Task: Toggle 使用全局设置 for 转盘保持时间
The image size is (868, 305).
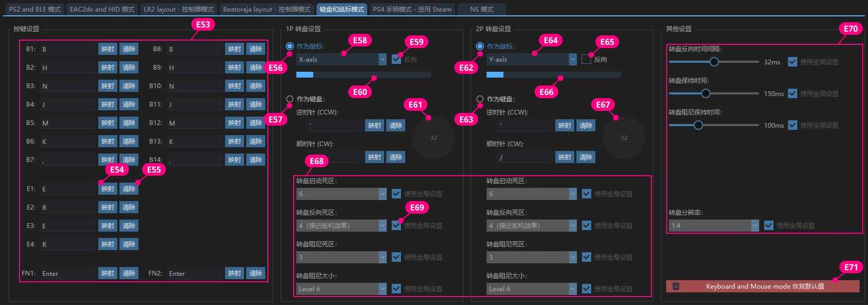Action: point(792,93)
